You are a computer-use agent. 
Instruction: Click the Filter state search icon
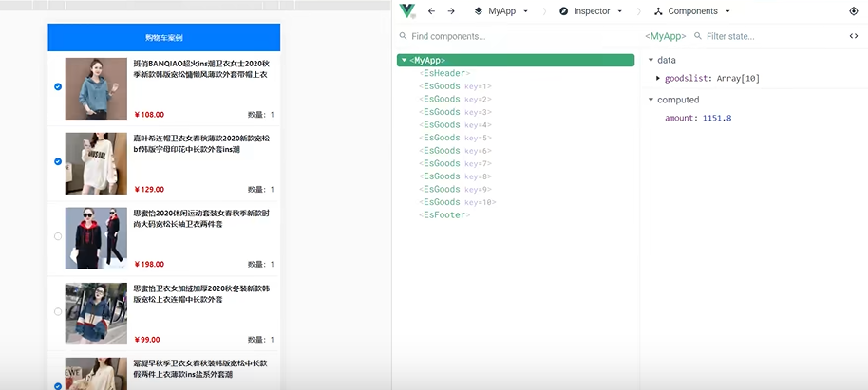[697, 36]
